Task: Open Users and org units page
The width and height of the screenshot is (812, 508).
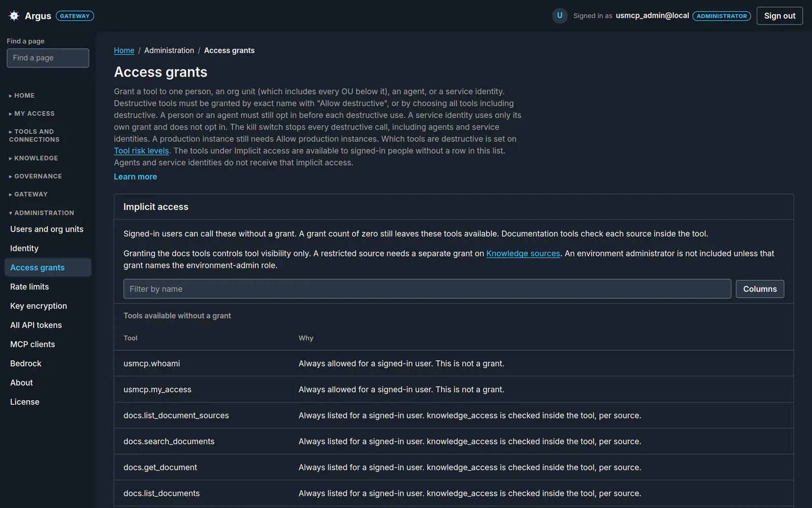Action: click(x=48, y=229)
